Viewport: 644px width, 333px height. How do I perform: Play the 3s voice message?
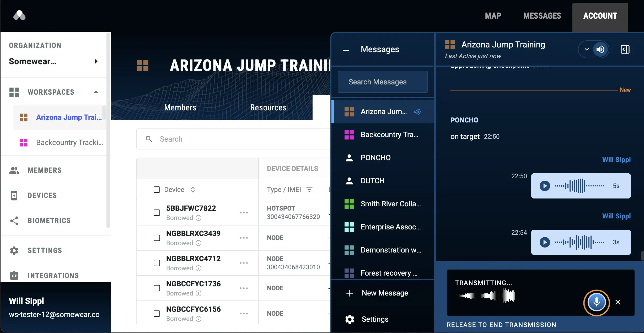click(545, 242)
